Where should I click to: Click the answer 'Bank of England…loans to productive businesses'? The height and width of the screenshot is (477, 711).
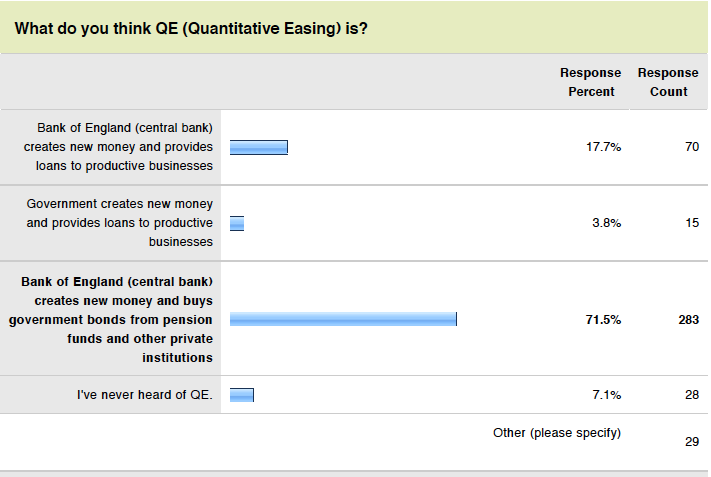[x=118, y=147]
